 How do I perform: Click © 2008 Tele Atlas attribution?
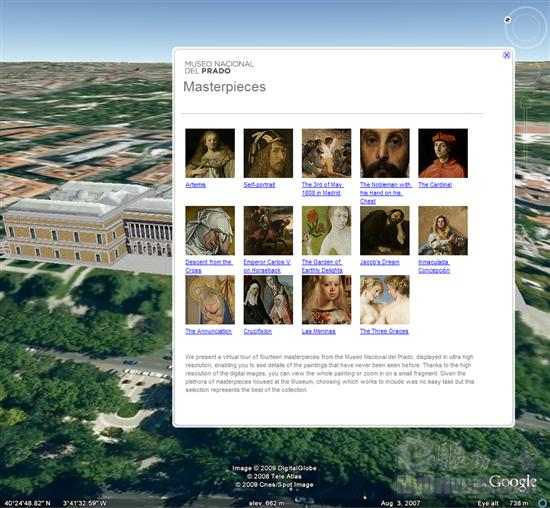274,476
